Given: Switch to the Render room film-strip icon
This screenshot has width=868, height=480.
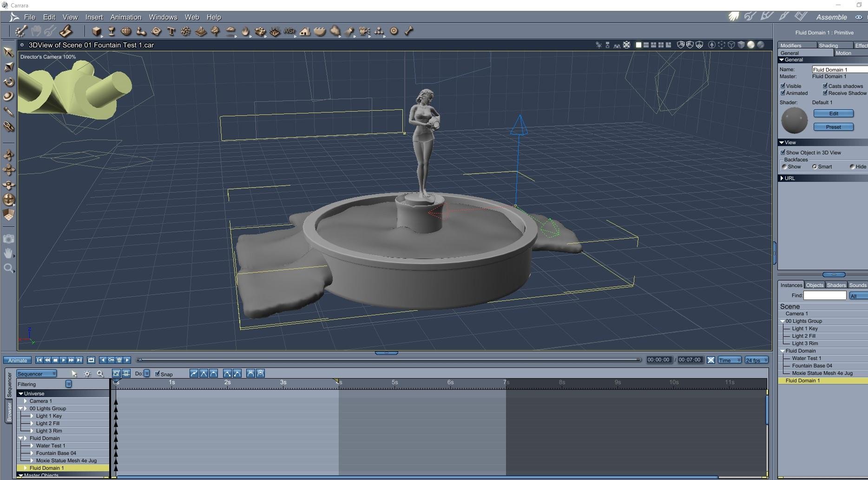Looking at the screenshot, I should click(801, 17).
